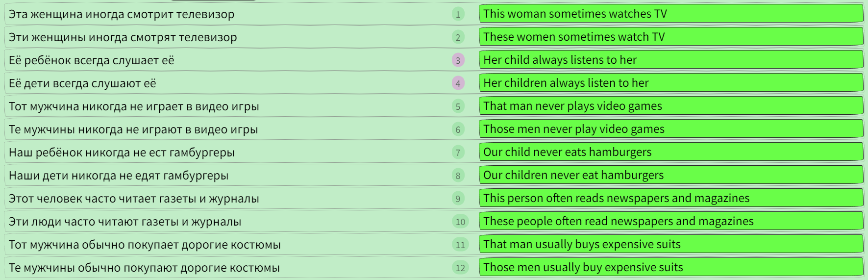Click the purple number 4 badge

pos(458,83)
